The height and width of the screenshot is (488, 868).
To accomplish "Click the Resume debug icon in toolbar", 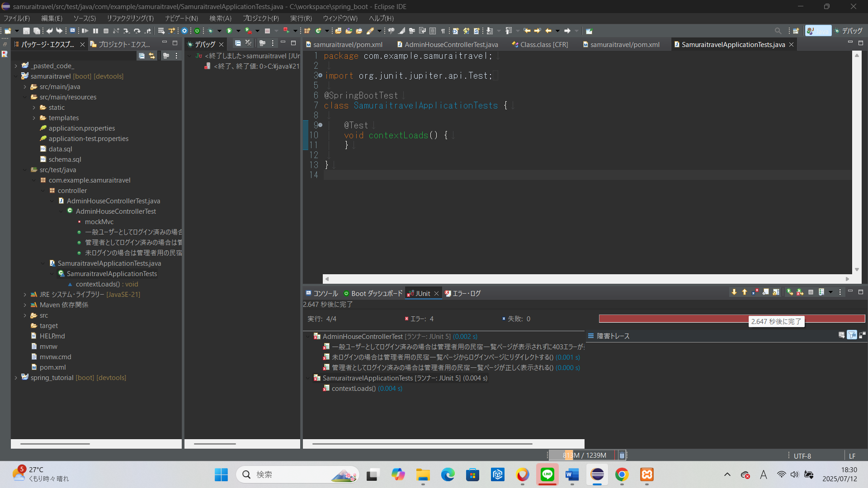I will tap(85, 31).
